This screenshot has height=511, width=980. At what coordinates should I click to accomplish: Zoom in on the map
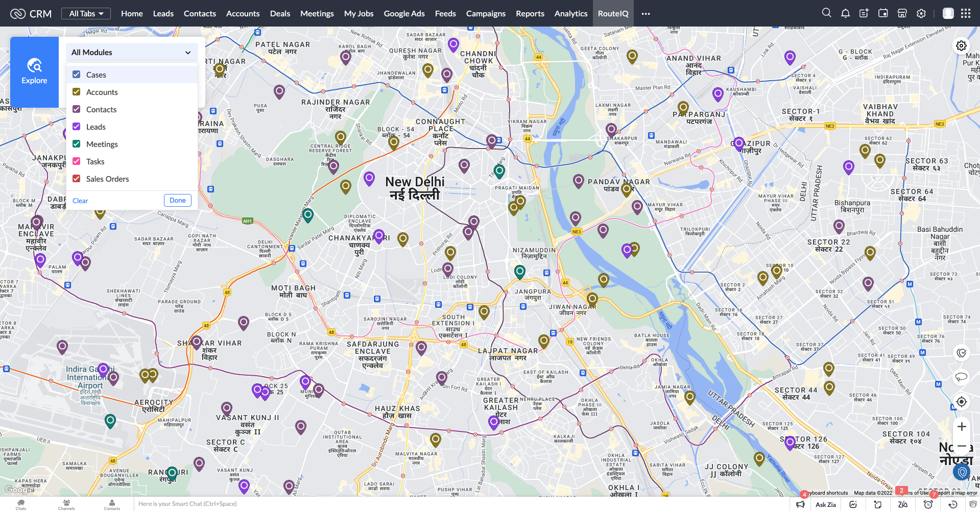click(x=962, y=427)
